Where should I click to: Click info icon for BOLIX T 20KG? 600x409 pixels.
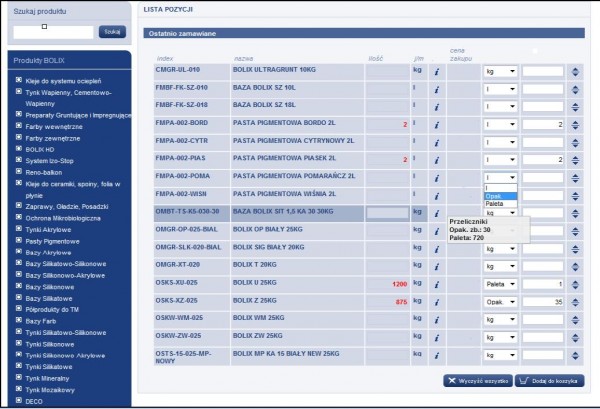[437, 267]
